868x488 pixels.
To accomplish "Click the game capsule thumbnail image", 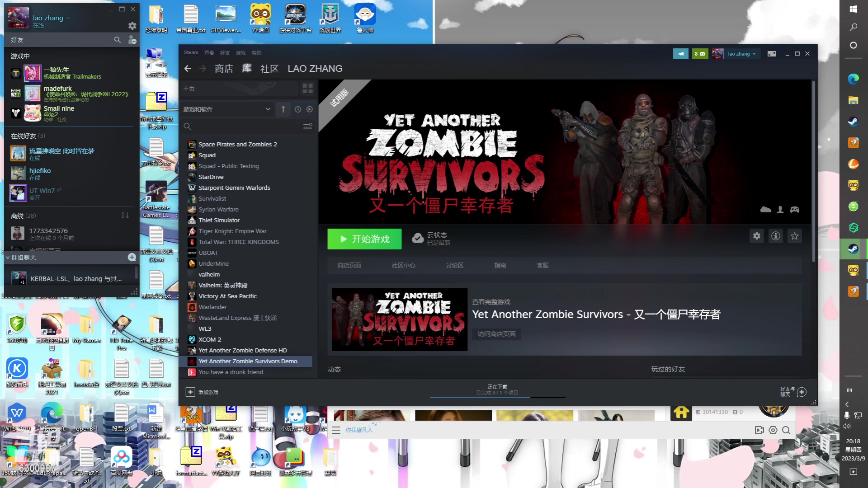I will point(400,319).
